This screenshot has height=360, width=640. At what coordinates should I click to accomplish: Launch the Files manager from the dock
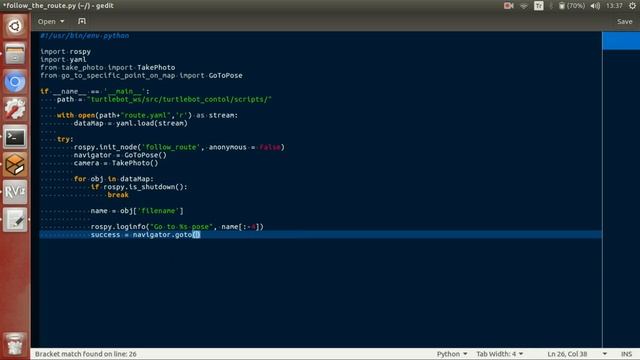15,53
